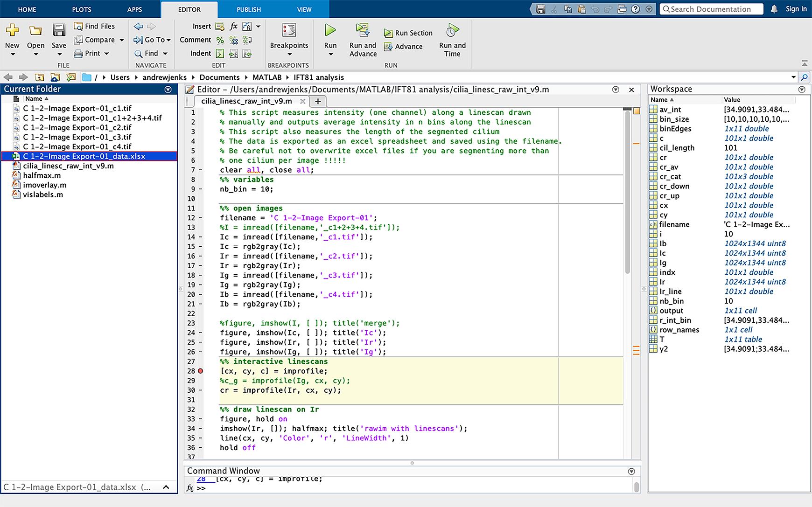Screen dimensions: 812x507
Task: Click the Search Documentation field
Action: click(711, 9)
